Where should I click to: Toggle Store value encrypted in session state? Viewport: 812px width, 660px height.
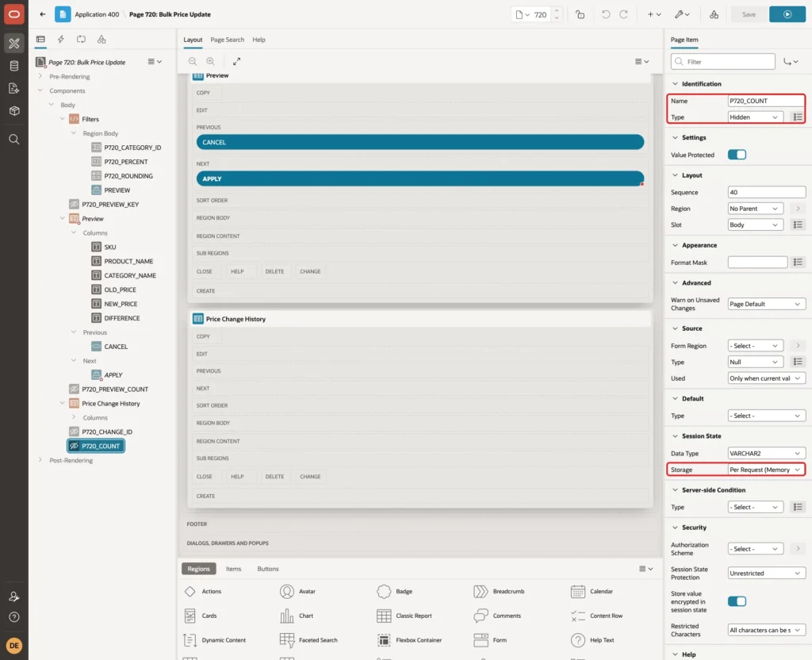(737, 601)
